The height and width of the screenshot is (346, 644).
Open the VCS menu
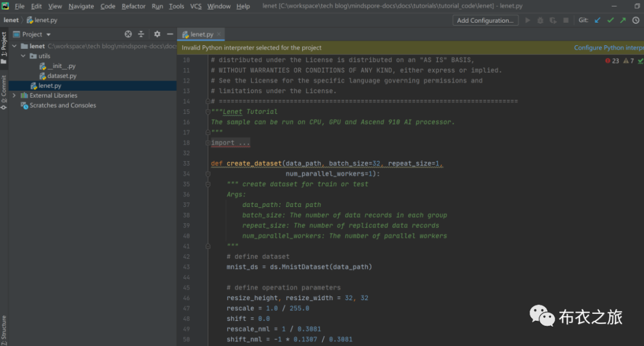pos(196,6)
